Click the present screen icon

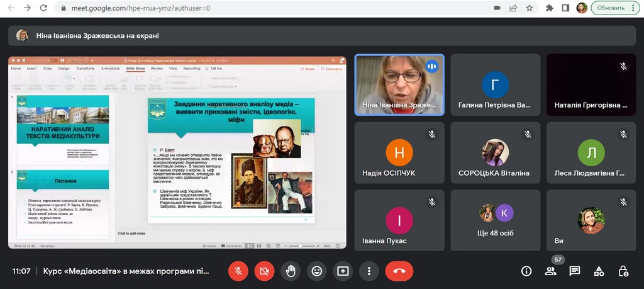[343, 271]
